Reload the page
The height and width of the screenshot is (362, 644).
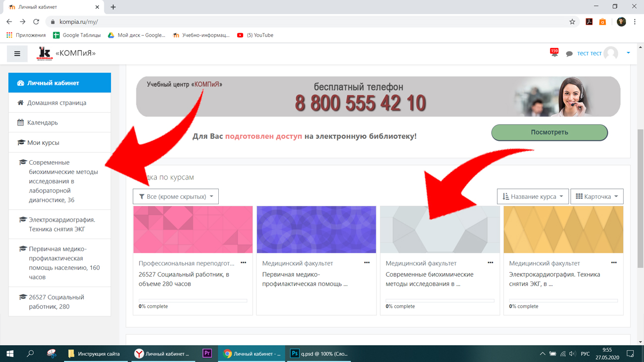[x=36, y=22]
